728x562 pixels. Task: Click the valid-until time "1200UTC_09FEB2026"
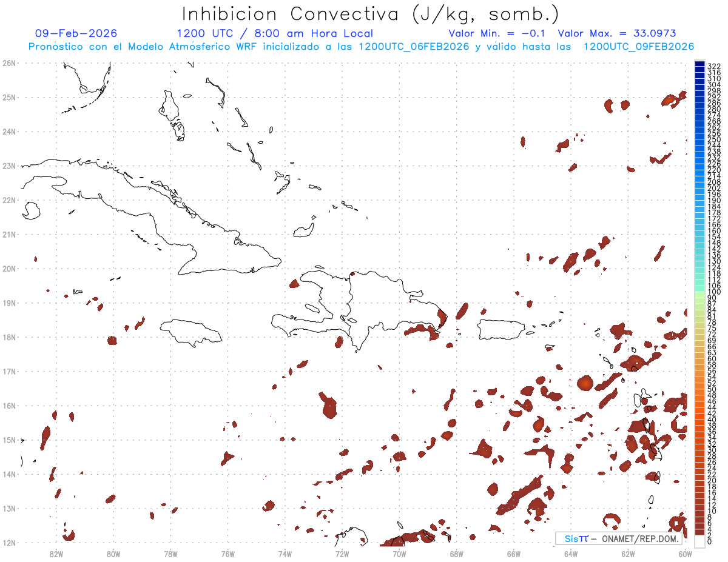(639, 47)
